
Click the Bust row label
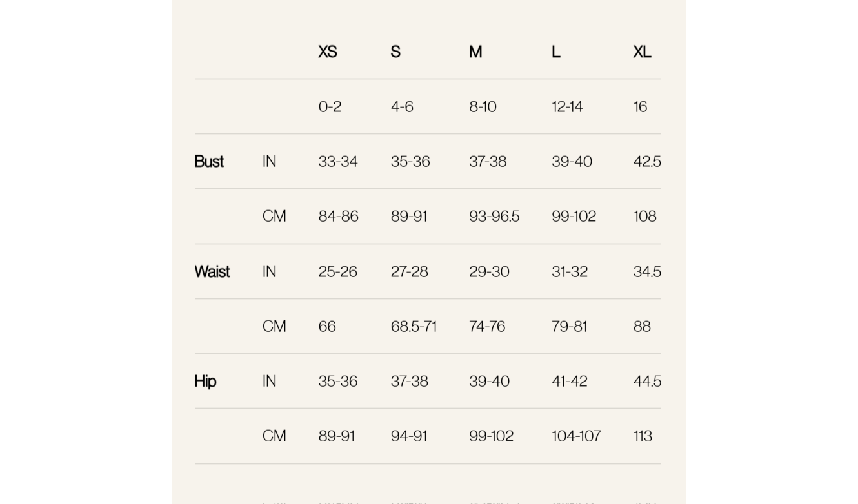[209, 162]
